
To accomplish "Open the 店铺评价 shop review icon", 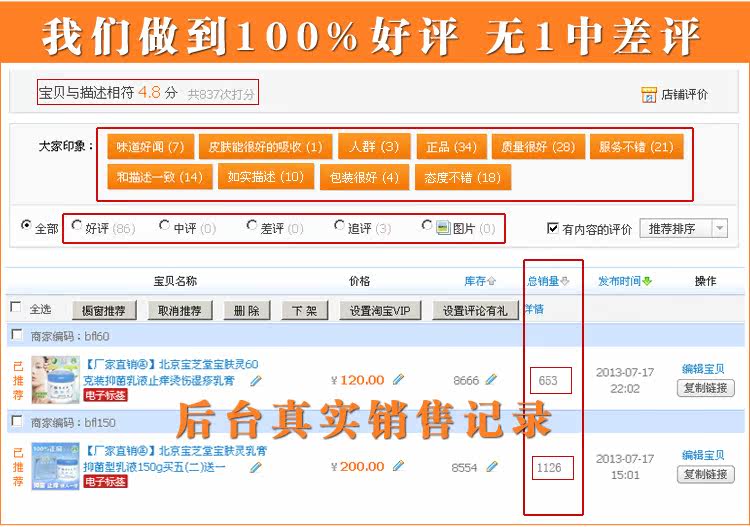I will coord(649,94).
